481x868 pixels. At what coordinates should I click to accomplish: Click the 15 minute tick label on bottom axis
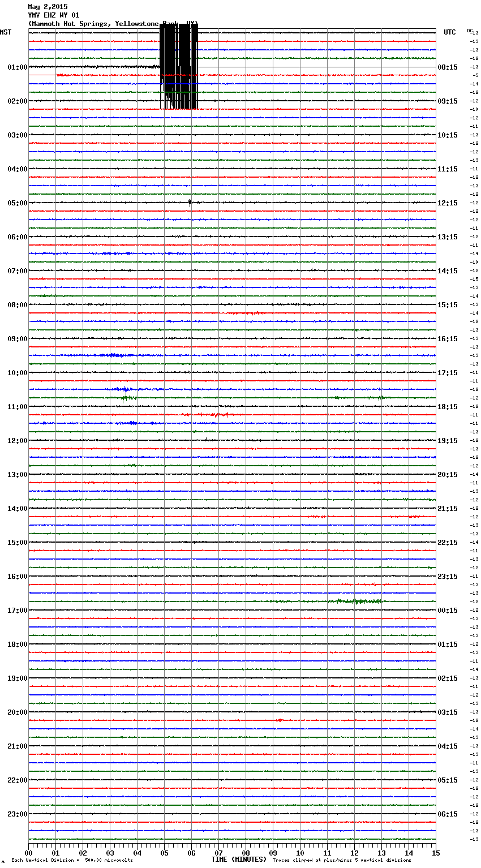pyautogui.click(x=436, y=853)
